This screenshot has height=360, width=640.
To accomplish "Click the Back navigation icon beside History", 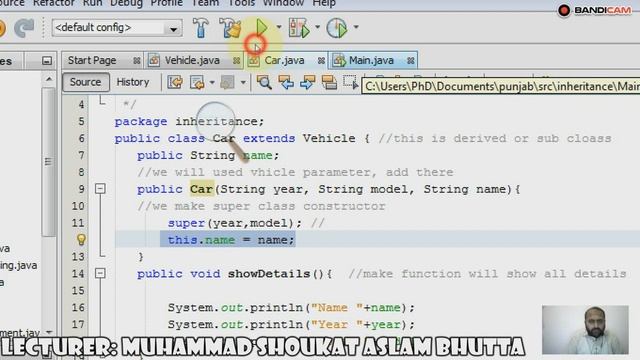I will [197, 82].
